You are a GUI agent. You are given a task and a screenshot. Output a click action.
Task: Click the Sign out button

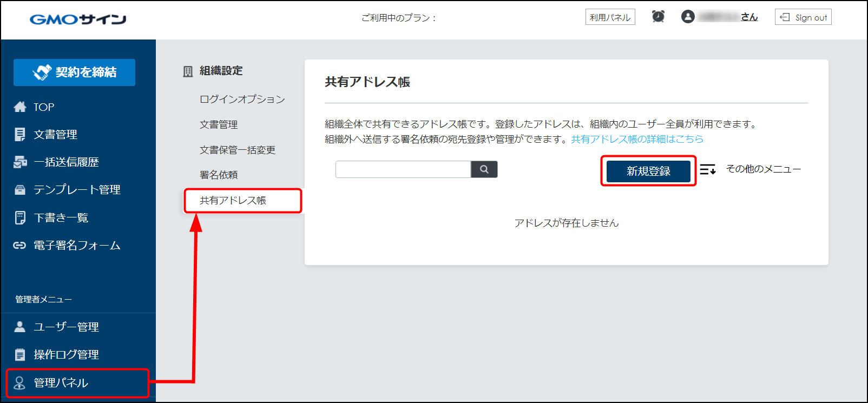pos(803,17)
